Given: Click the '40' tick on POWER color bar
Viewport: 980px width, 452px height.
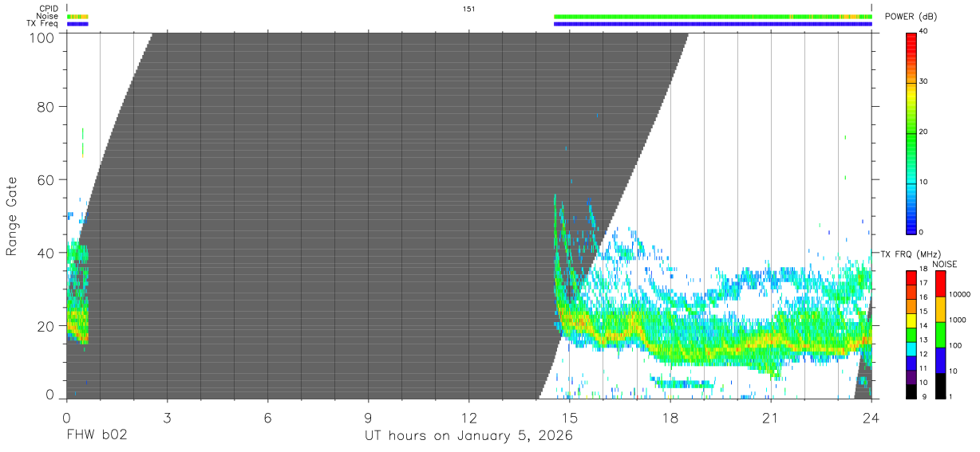Looking at the screenshot, I should pos(924,31).
